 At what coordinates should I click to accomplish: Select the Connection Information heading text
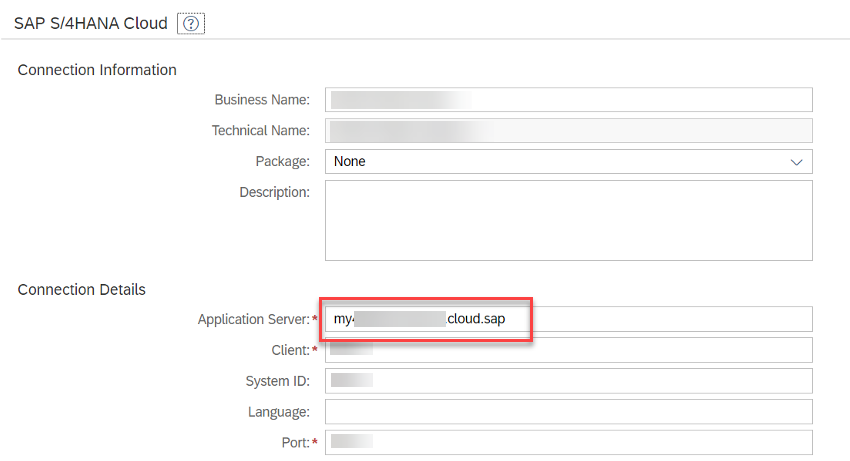click(97, 70)
